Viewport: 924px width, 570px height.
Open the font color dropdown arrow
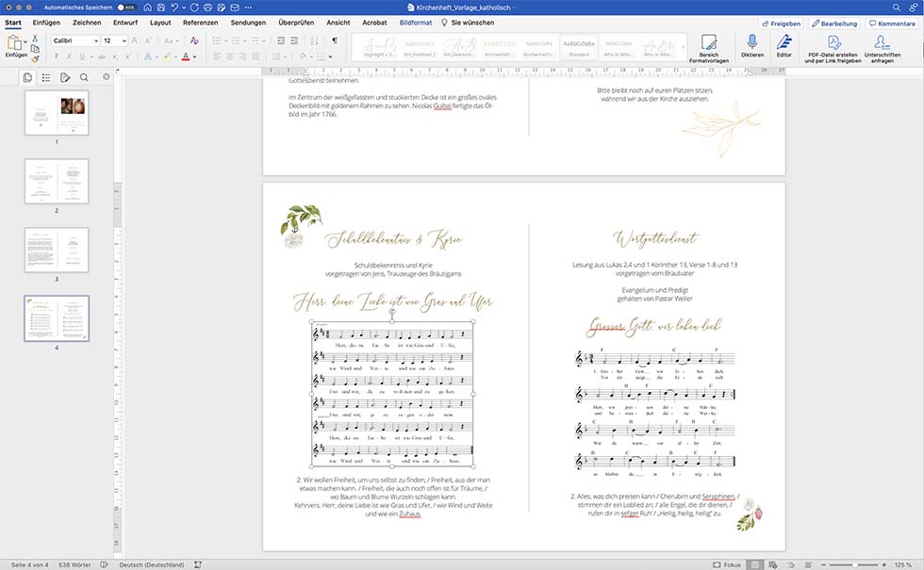[194, 57]
